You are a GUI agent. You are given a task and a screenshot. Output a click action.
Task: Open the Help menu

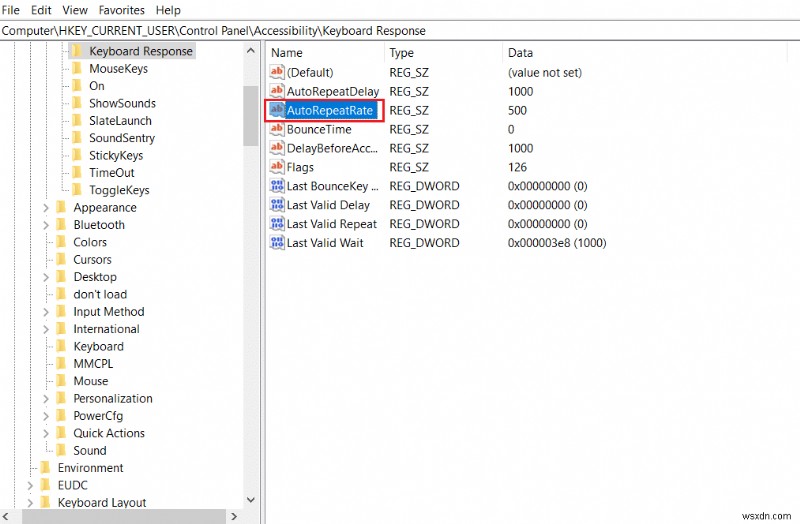coord(168,10)
